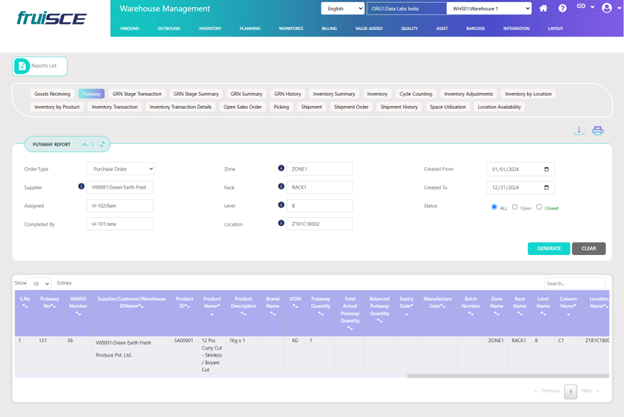The height and width of the screenshot is (417, 624).
Task: Select the ALL status radio button
Action: click(x=494, y=207)
